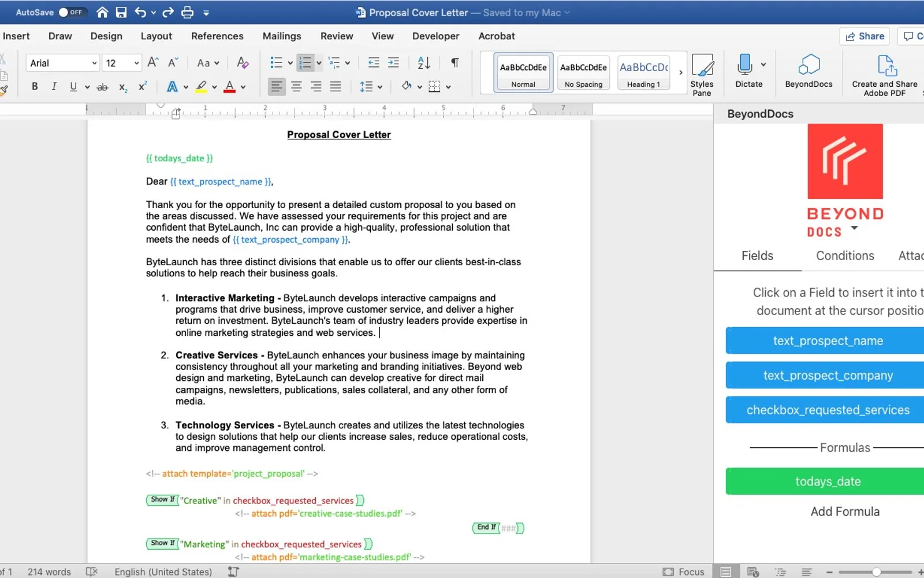
Task: Click the Home icon in title bar
Action: [102, 12]
